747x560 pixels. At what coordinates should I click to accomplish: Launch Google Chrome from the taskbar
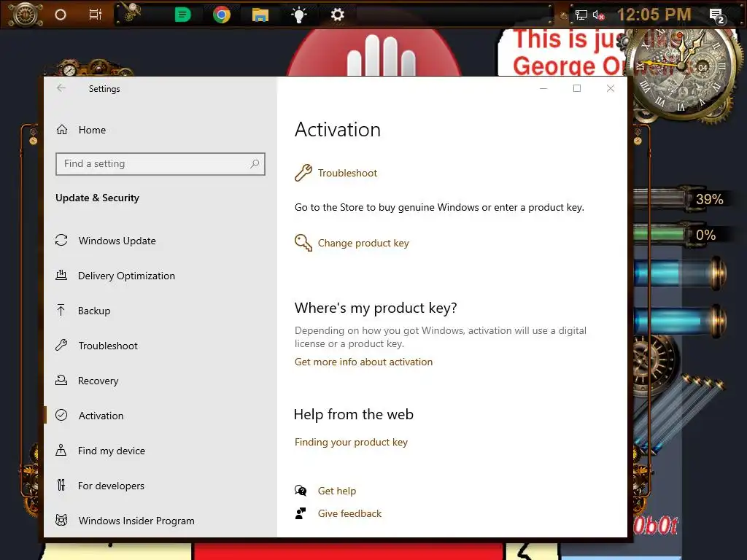pyautogui.click(x=222, y=15)
